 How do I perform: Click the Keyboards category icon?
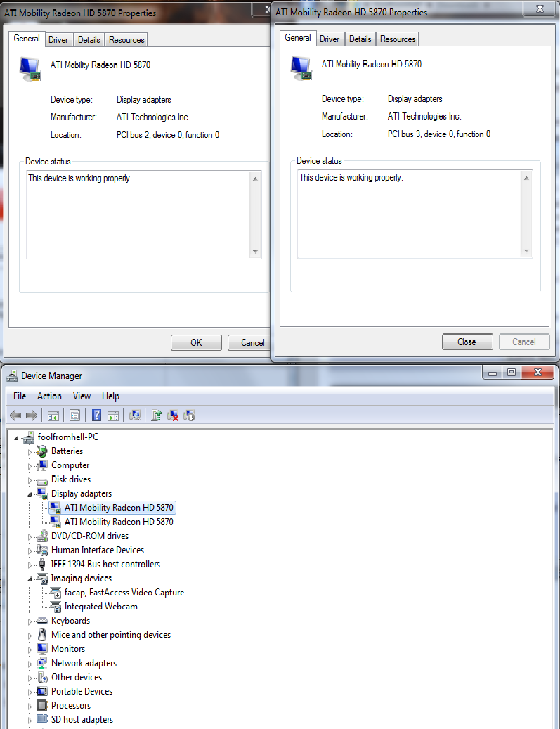point(42,621)
